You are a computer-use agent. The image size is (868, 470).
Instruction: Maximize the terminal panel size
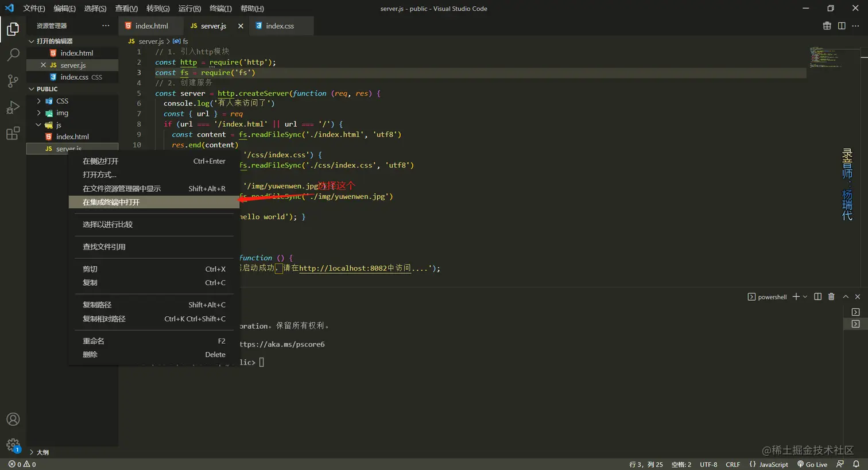[x=846, y=297]
